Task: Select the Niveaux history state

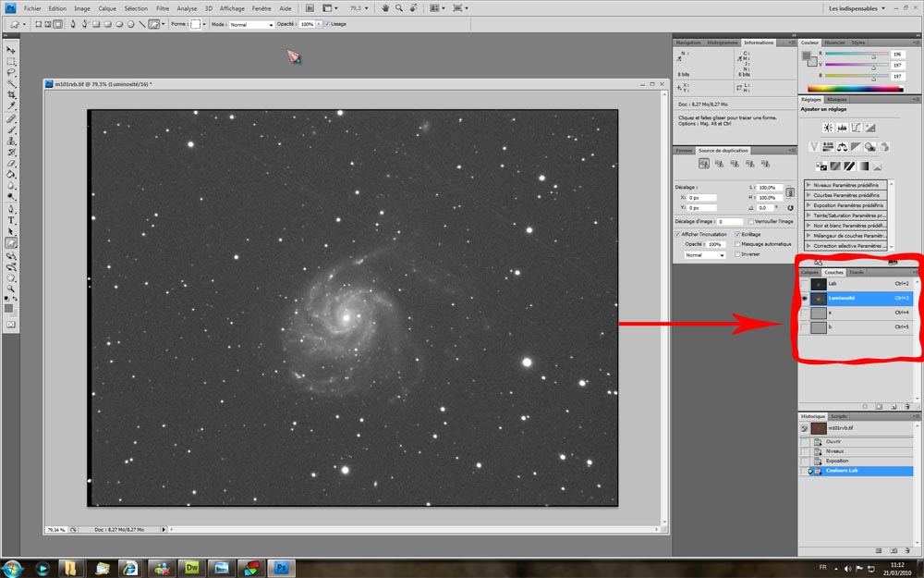Action: click(x=833, y=451)
